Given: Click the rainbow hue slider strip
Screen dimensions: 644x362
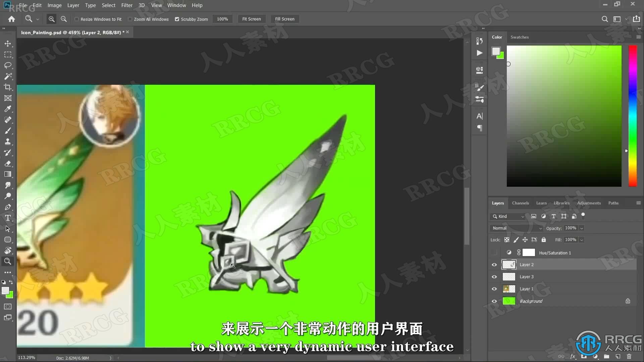Looking at the screenshot, I should pos(633,116).
